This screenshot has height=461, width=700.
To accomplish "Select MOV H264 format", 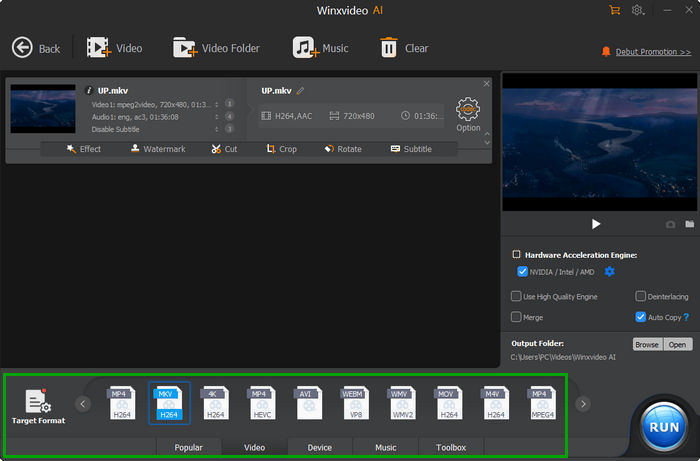I will point(449,403).
